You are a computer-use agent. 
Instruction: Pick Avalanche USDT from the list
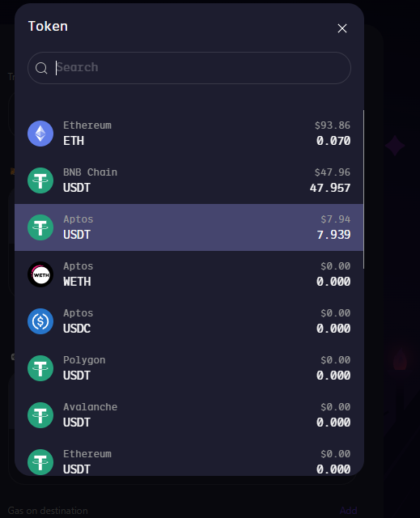[x=189, y=415]
